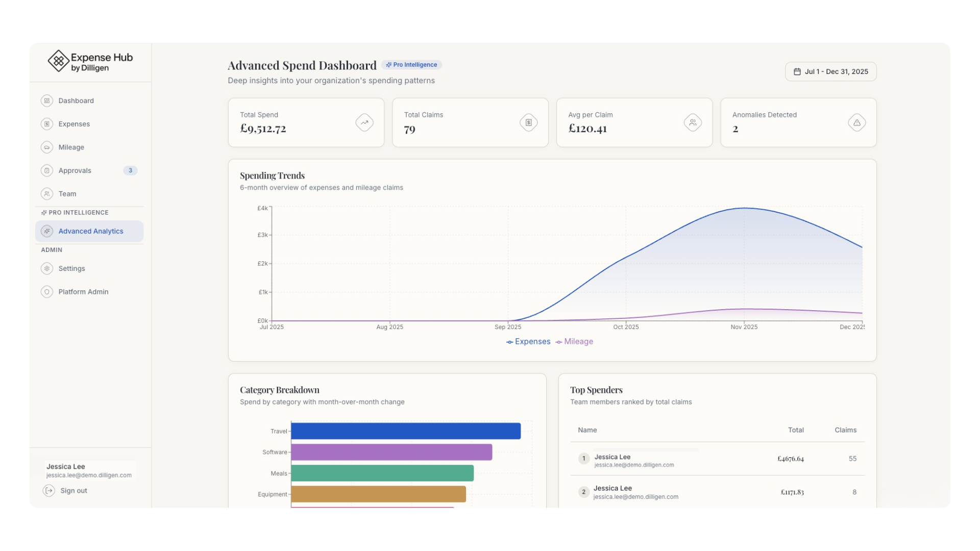Click the Dashboard sidebar icon
Image resolution: width=980 pixels, height=551 pixels.
[x=47, y=101]
